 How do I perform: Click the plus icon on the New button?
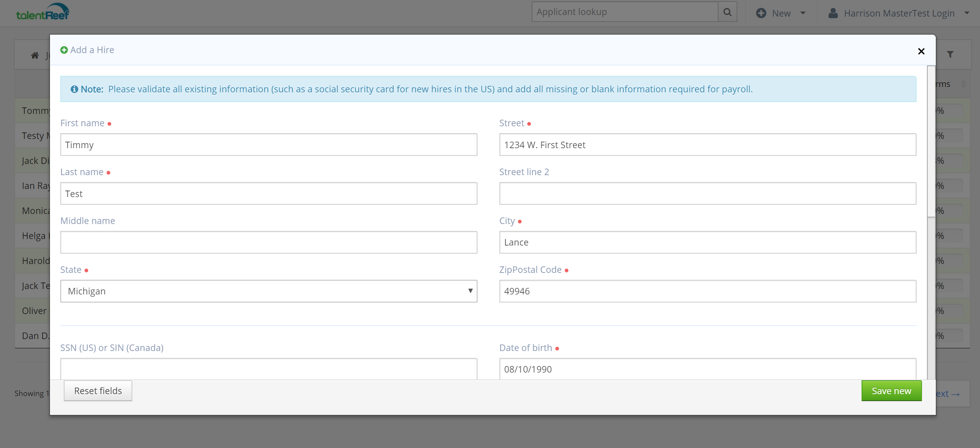coord(762,13)
